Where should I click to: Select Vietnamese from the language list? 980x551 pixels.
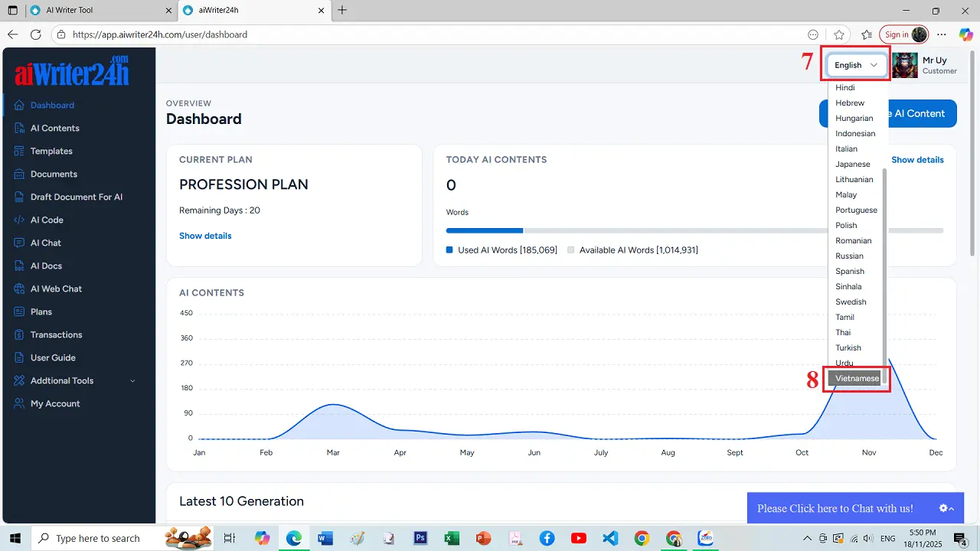pos(855,378)
